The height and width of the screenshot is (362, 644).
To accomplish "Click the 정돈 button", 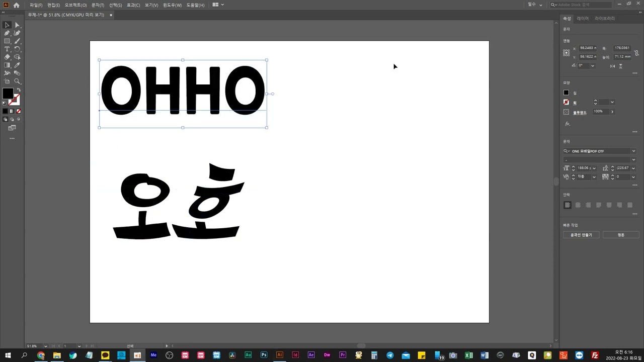I will [621, 235].
